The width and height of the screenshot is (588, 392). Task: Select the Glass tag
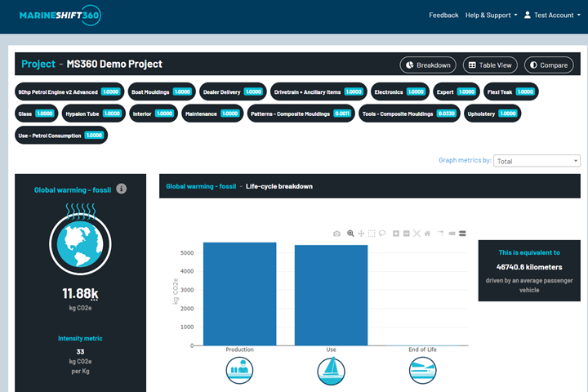click(37, 114)
